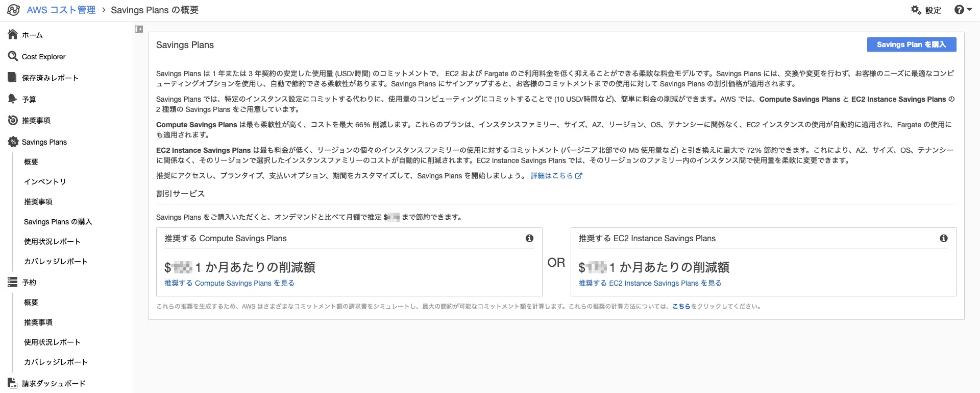Click the Cost Explorer magnifier icon
This screenshot has height=393, width=980.
13,56
